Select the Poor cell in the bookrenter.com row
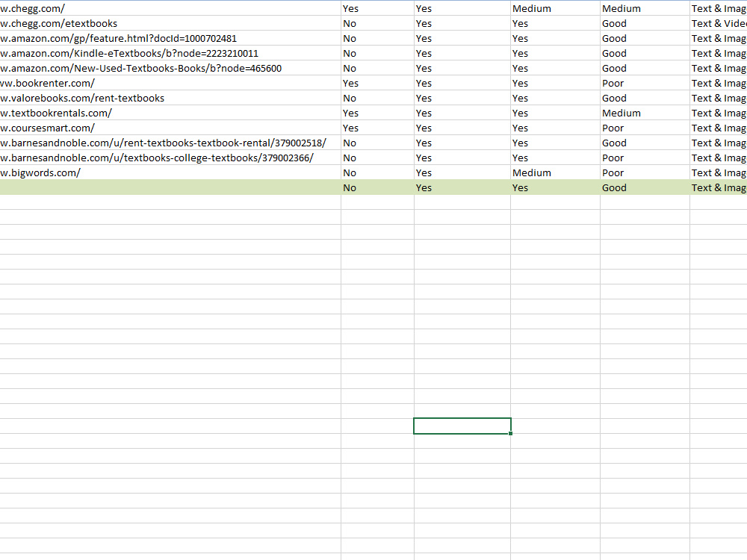Viewport: 747px width, 560px height. coord(645,84)
